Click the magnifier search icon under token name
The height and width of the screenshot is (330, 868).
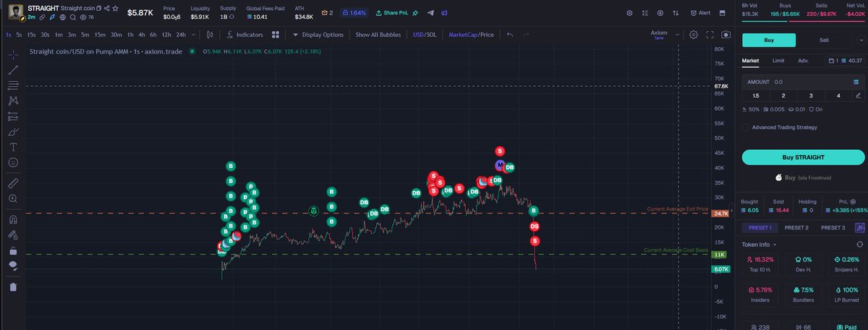pos(72,16)
